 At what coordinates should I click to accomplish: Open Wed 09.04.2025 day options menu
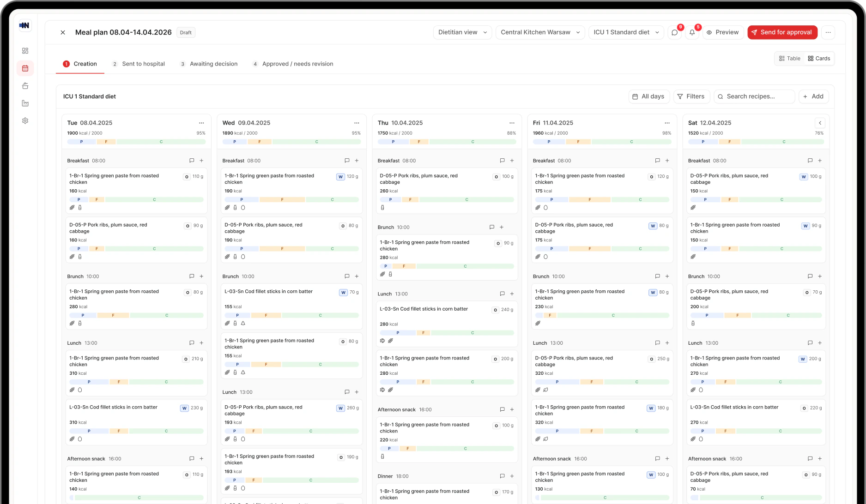[x=357, y=123]
